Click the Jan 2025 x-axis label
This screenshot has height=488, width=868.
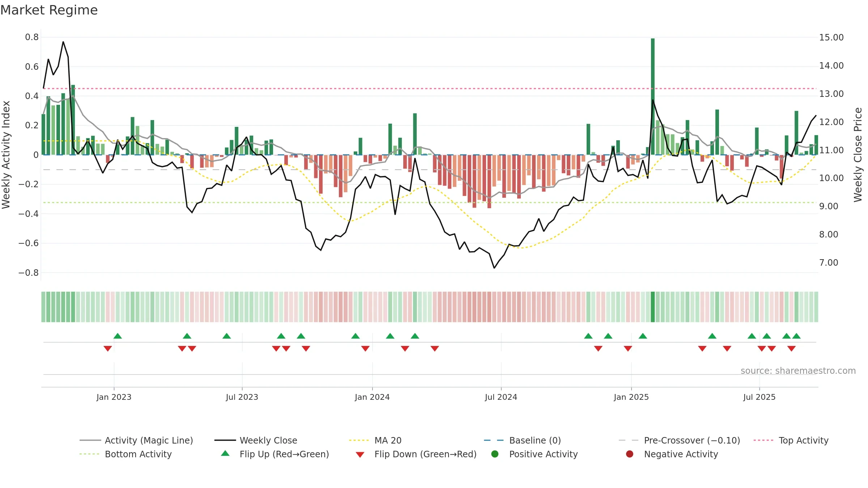coord(631,397)
